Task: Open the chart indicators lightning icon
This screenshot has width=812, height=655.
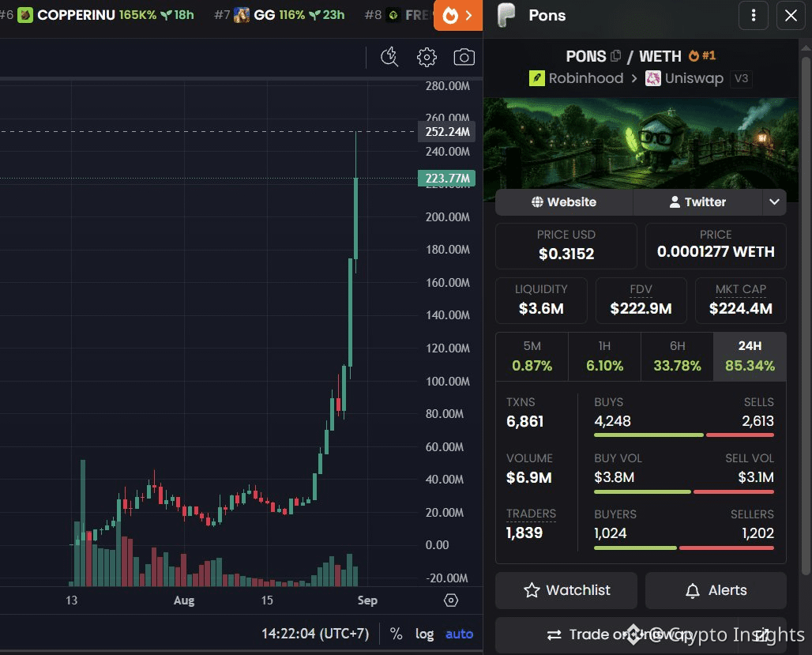Action: pos(389,57)
